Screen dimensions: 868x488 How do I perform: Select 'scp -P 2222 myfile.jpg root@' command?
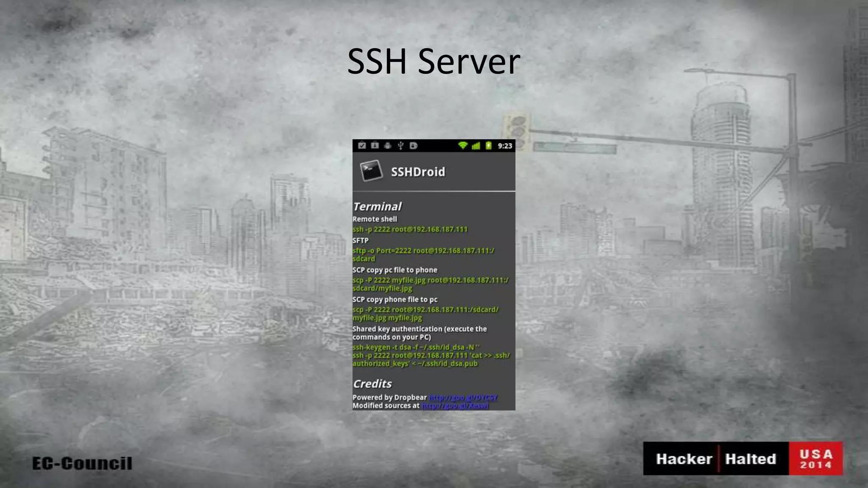click(431, 284)
